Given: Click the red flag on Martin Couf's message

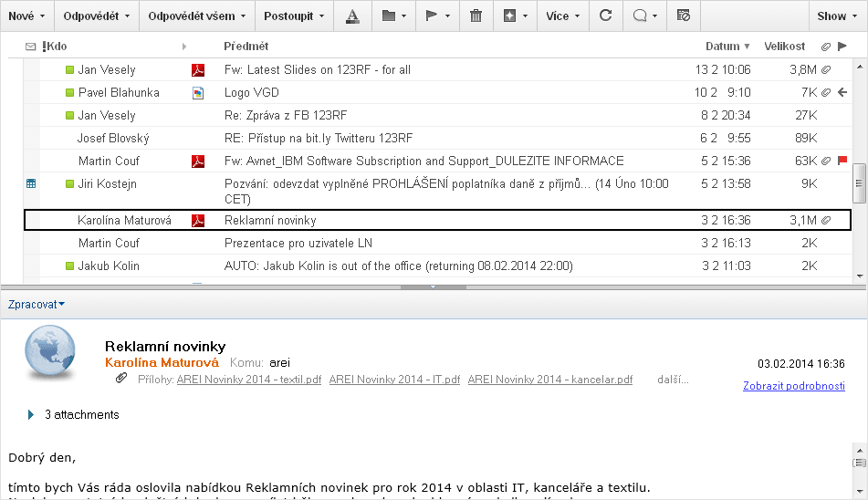Looking at the screenshot, I should [x=842, y=161].
